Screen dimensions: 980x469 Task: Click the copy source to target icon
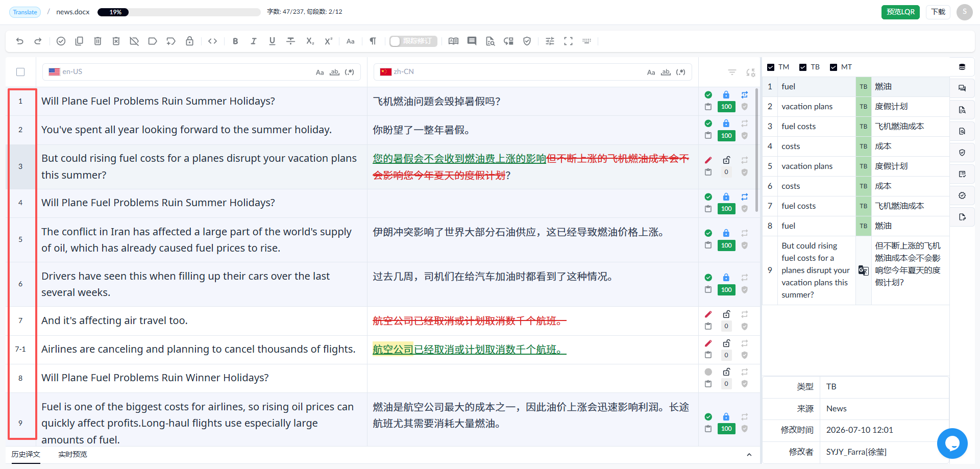click(x=79, y=41)
